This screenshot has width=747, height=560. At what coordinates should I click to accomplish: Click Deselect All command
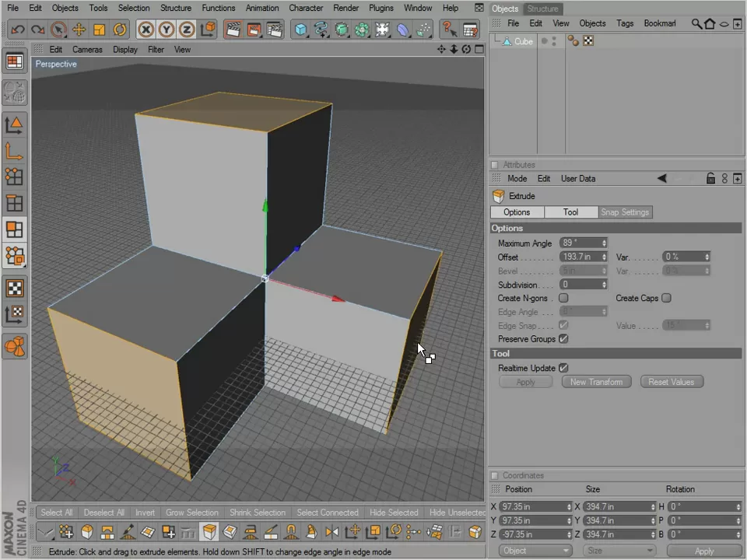coord(103,513)
